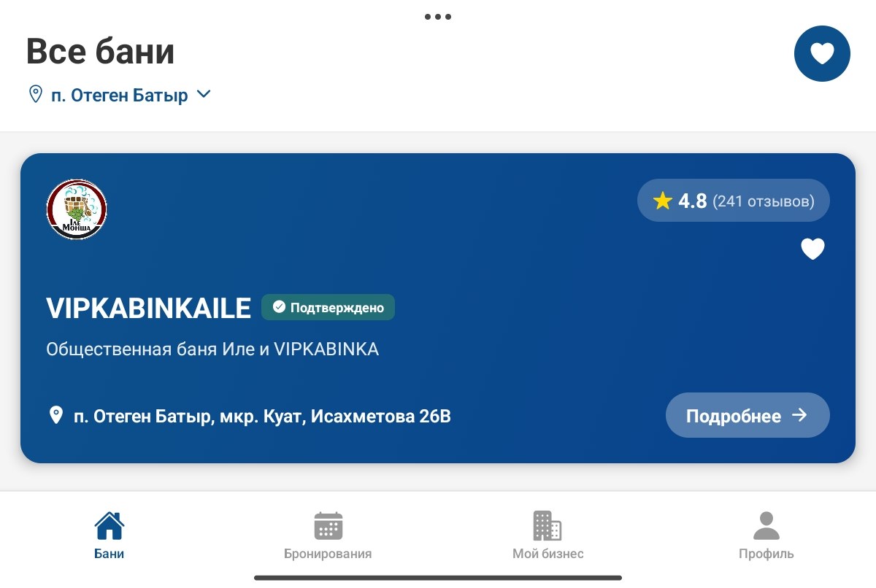Open favorites with the round heart button
Viewport: 876px width, 588px height.
tap(822, 53)
